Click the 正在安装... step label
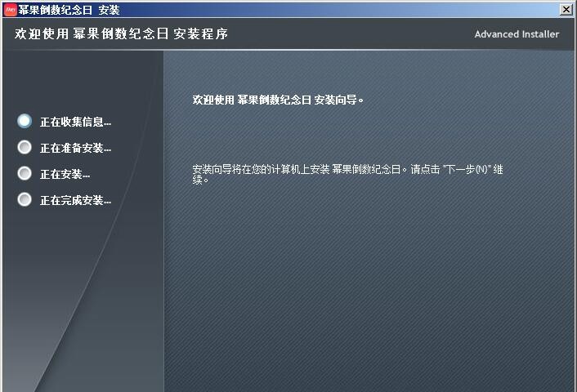577x392 pixels. 65,174
